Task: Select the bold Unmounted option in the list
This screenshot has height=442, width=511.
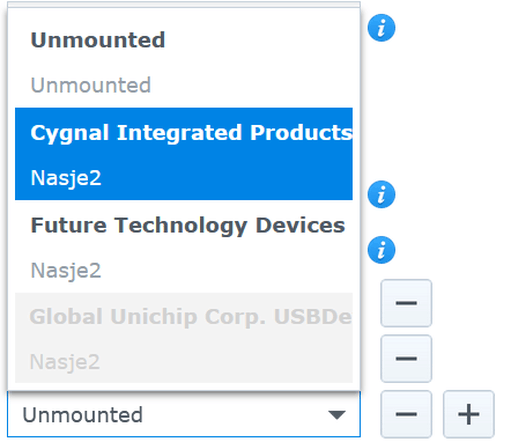Action: 98,40
